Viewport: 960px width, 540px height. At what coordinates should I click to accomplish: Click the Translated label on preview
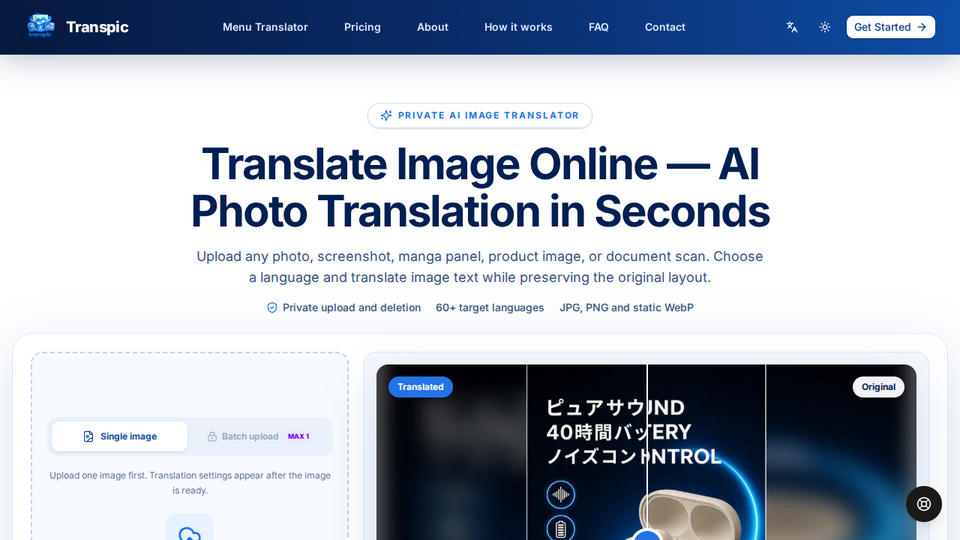point(421,387)
